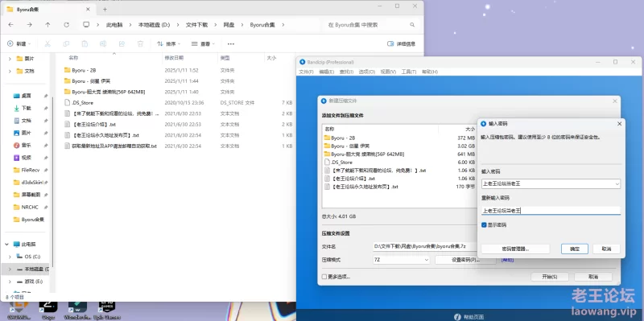Tick the 更多选项 checkbox
Image resolution: width=644 pixels, height=321 pixels.
click(324, 277)
